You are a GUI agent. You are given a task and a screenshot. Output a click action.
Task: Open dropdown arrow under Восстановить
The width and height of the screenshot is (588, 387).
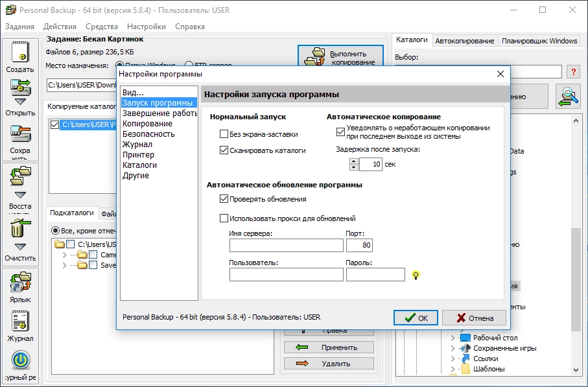tap(20, 195)
